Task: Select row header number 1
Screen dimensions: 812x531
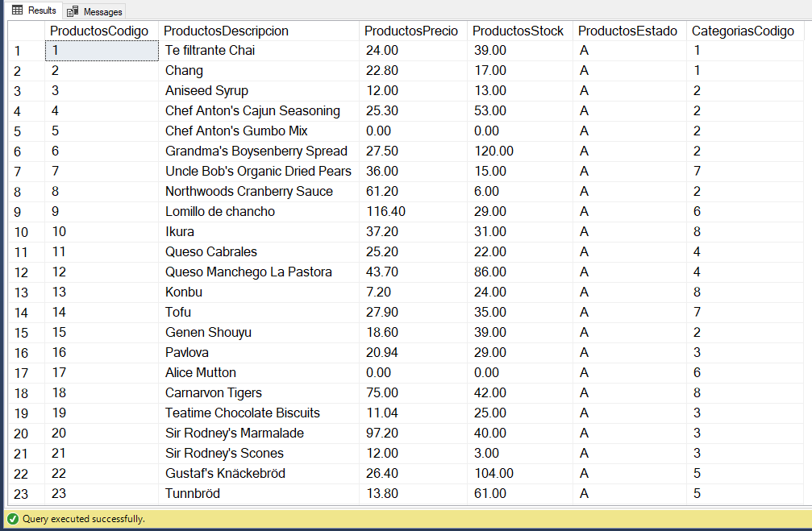Action: [27, 51]
